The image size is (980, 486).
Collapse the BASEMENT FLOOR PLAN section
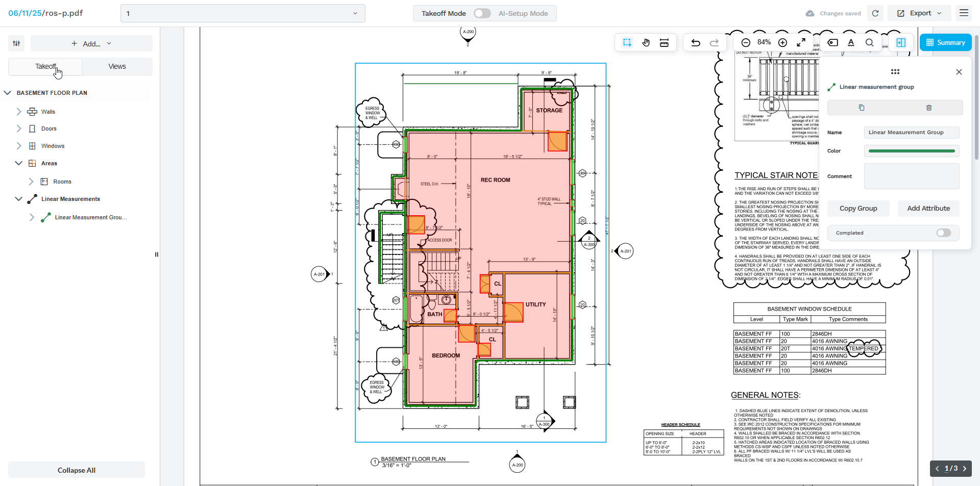coord(8,93)
